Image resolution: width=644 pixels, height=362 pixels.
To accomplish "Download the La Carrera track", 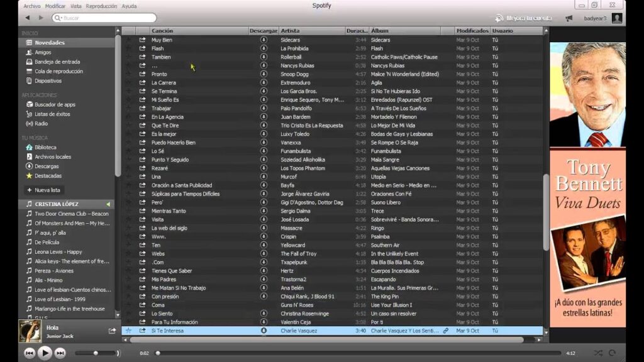I will [264, 82].
